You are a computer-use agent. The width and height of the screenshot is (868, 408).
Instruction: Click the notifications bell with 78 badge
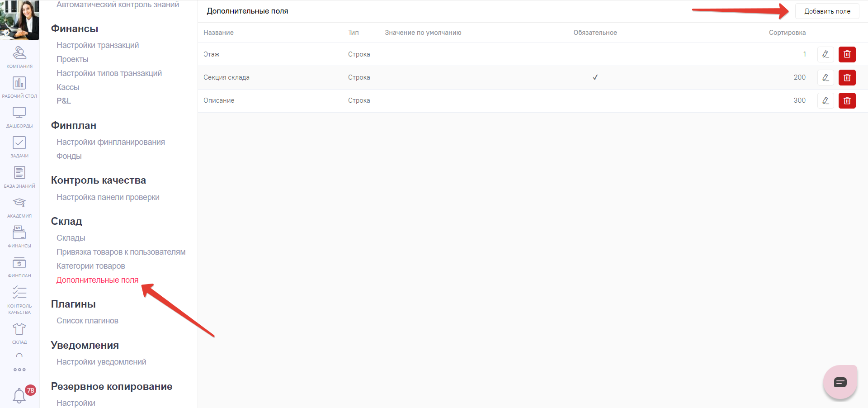pos(19,396)
